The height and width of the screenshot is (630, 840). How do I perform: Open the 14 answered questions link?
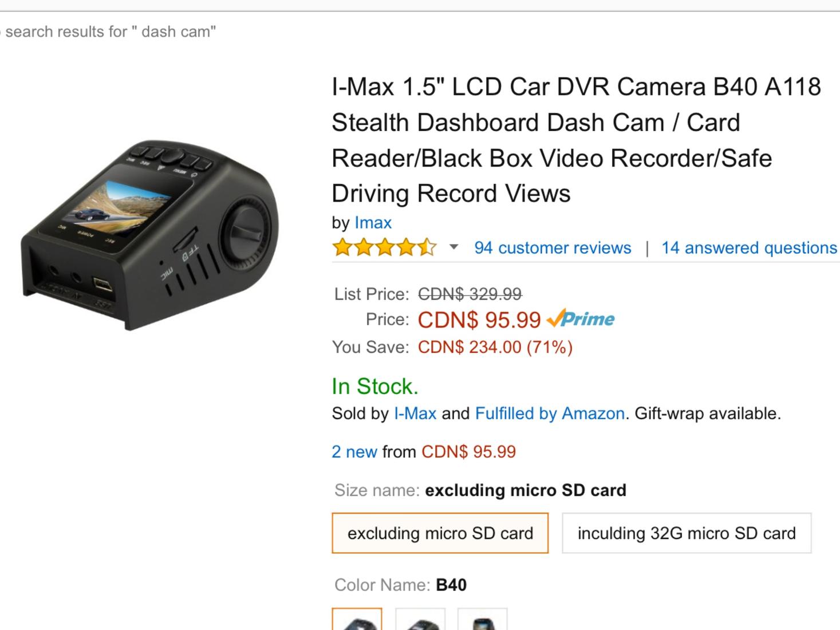coord(749,247)
